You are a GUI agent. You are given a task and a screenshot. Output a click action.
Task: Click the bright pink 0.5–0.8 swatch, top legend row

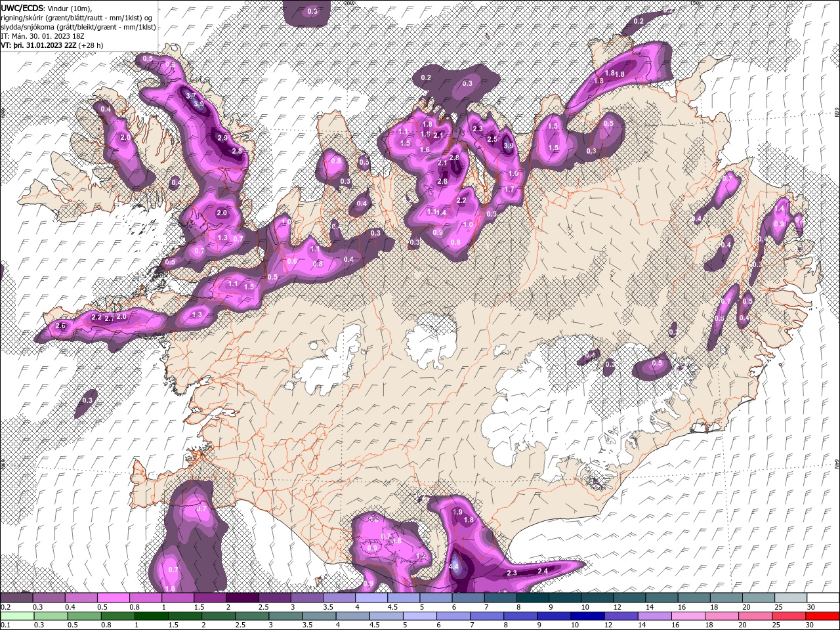[x=113, y=598]
